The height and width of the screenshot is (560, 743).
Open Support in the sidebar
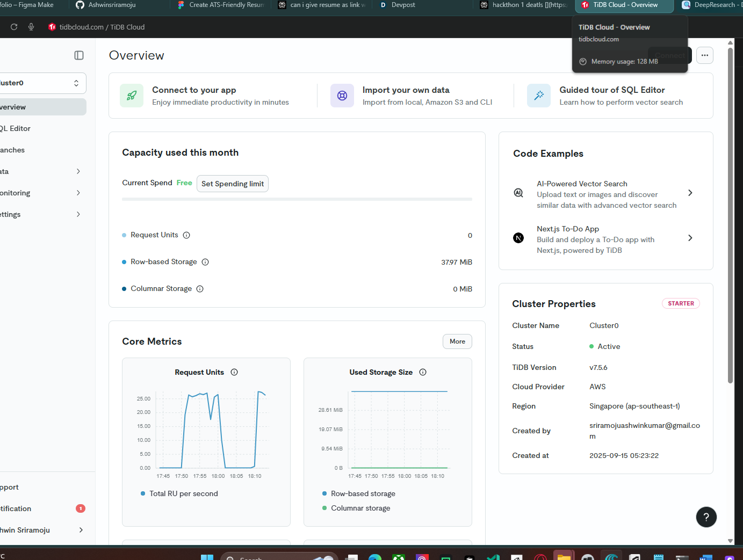(x=42, y=487)
